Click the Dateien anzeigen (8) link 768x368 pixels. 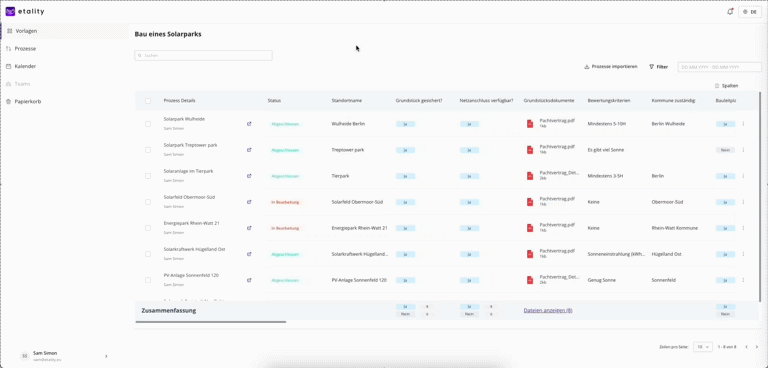(x=548, y=311)
